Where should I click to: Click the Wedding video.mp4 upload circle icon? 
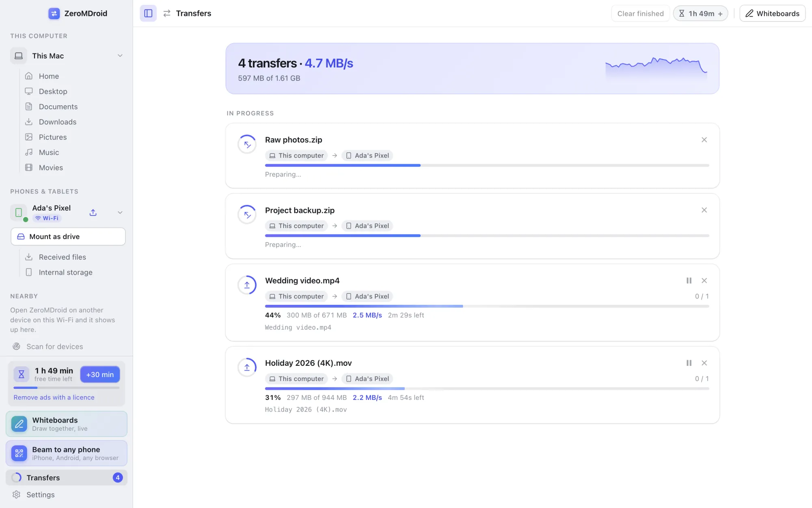[x=247, y=285]
